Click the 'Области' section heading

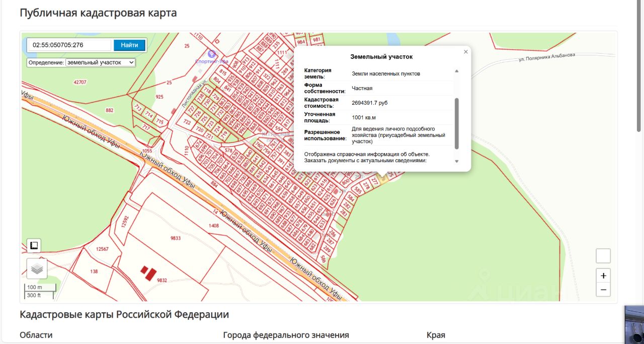pyautogui.click(x=36, y=335)
